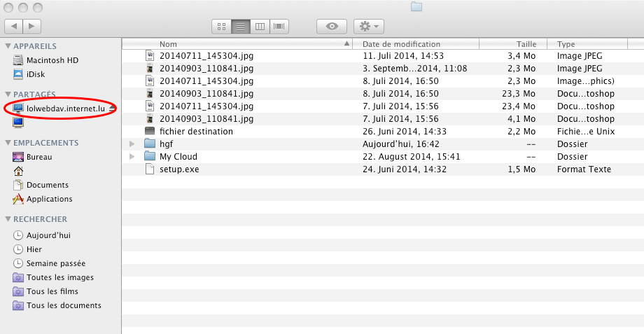This screenshot has height=334, width=644.
Task: Collapse the RECHERCHER sidebar section
Action: (8, 219)
